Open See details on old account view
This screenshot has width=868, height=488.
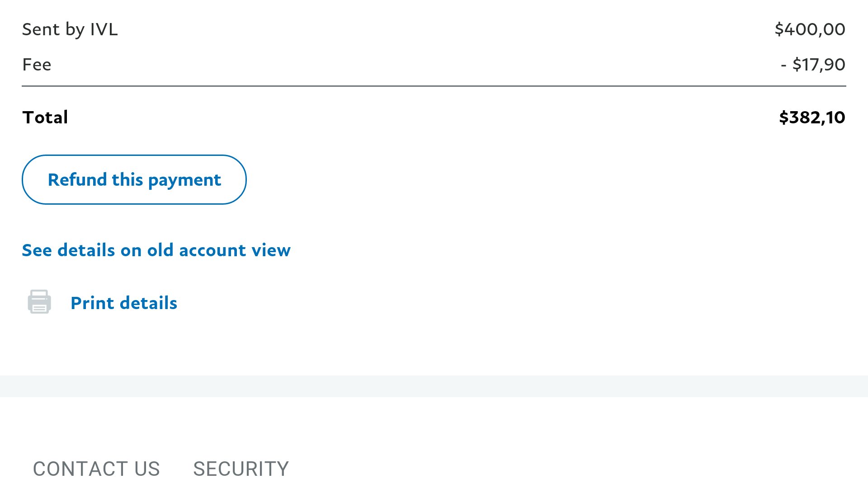point(156,250)
